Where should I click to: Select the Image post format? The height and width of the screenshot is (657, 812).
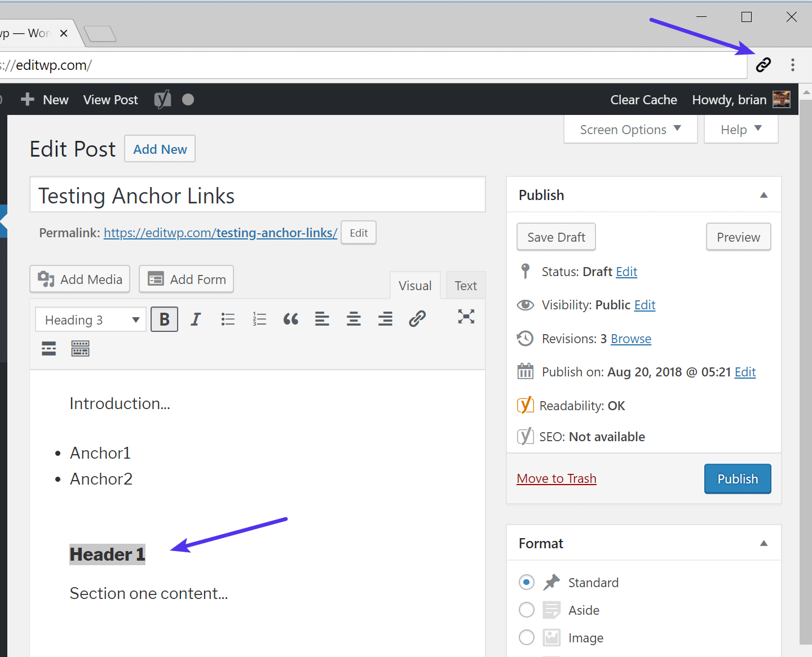(526, 637)
